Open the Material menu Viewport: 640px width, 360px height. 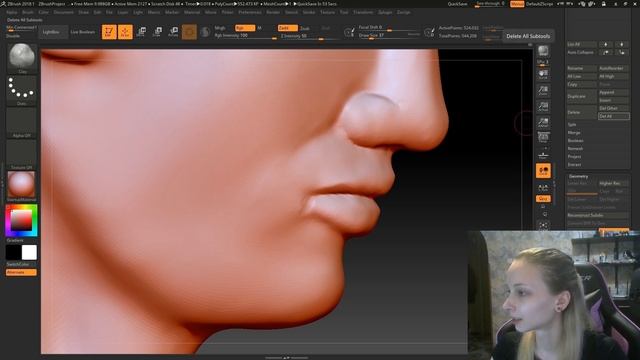pyautogui.click(x=192, y=12)
